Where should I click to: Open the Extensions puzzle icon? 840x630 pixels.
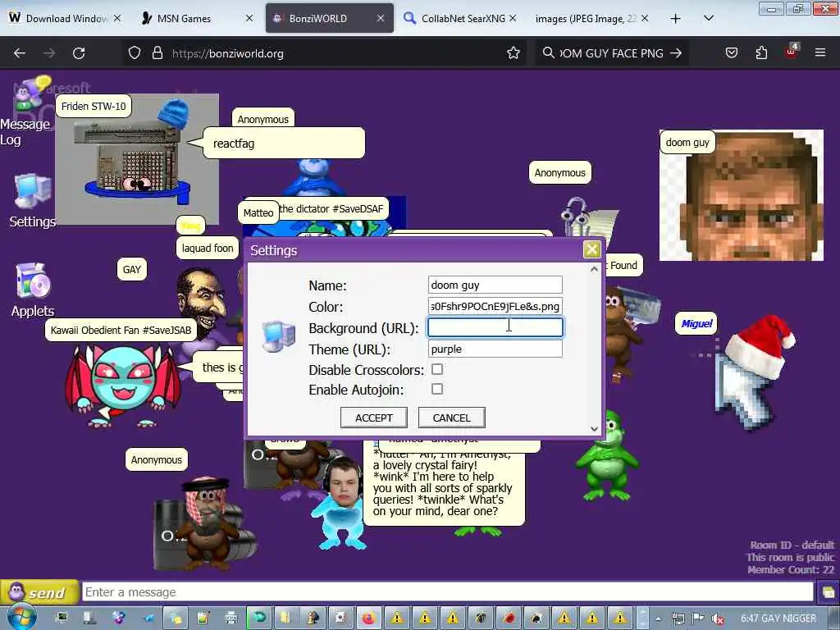761,53
